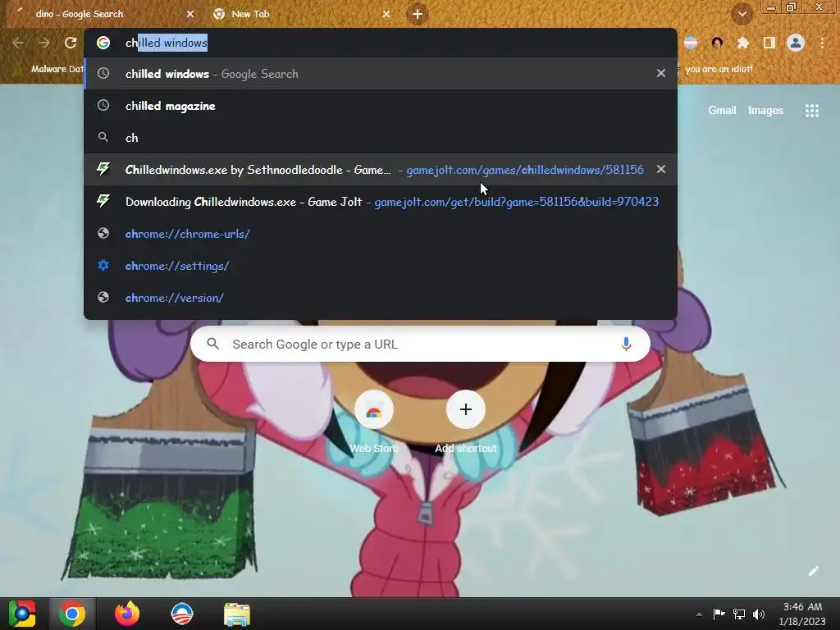
Task: Open Chilledwindows.exe by Sethnoodledoodle Game Jolt suggestion
Action: tap(381, 169)
